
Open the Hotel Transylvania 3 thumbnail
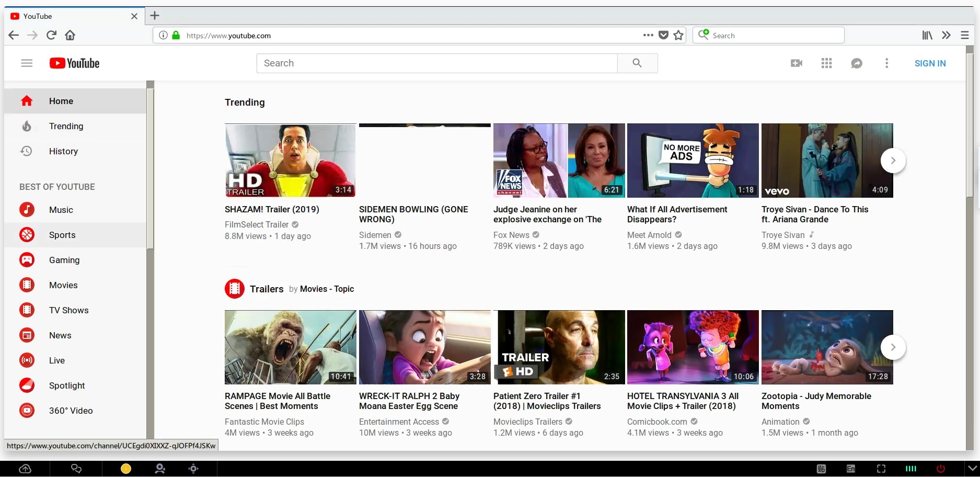point(693,347)
